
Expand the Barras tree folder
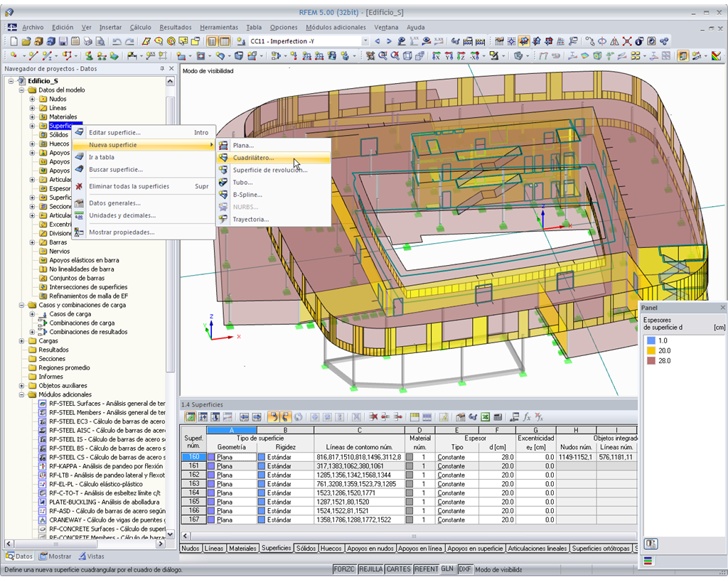pyautogui.click(x=32, y=242)
